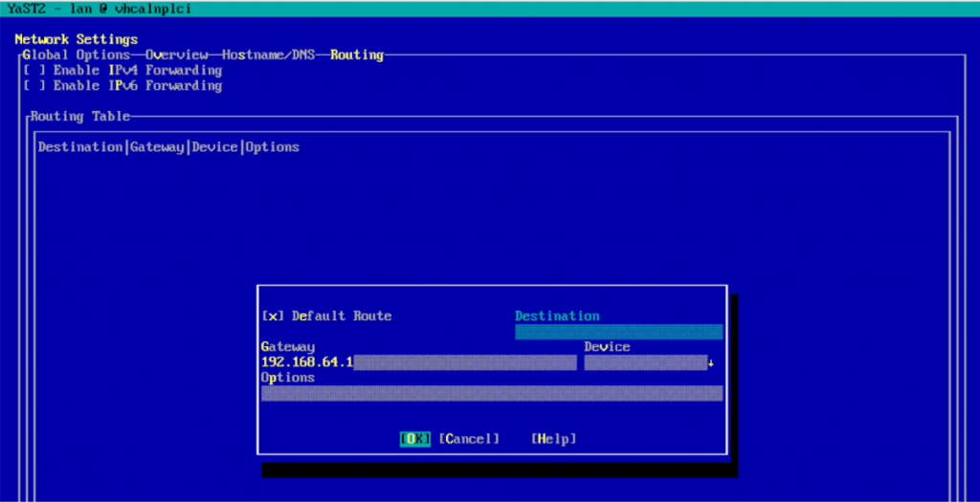The image size is (980, 502).
Task: Click the Device column header
Action: (x=215, y=147)
